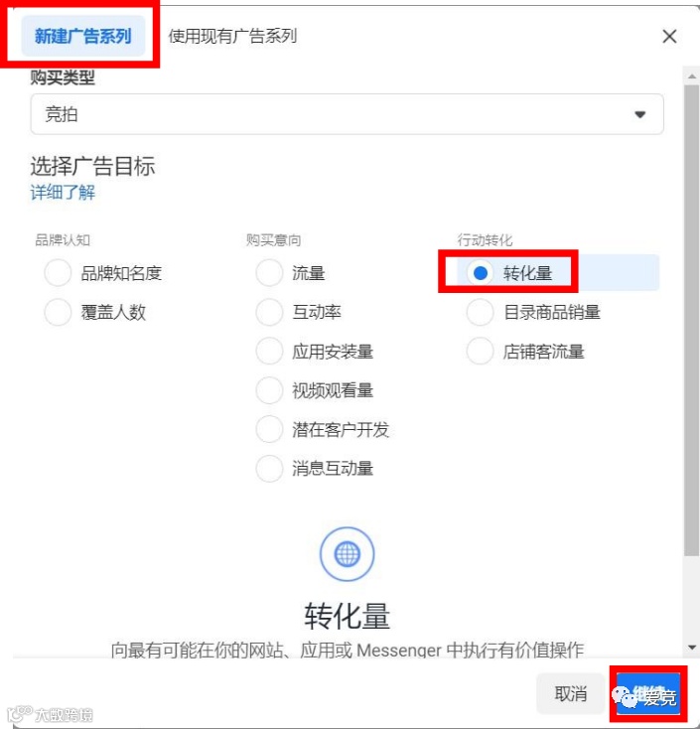Click the scrollbar down arrow
This screenshot has width=700, height=729.
(x=692, y=648)
